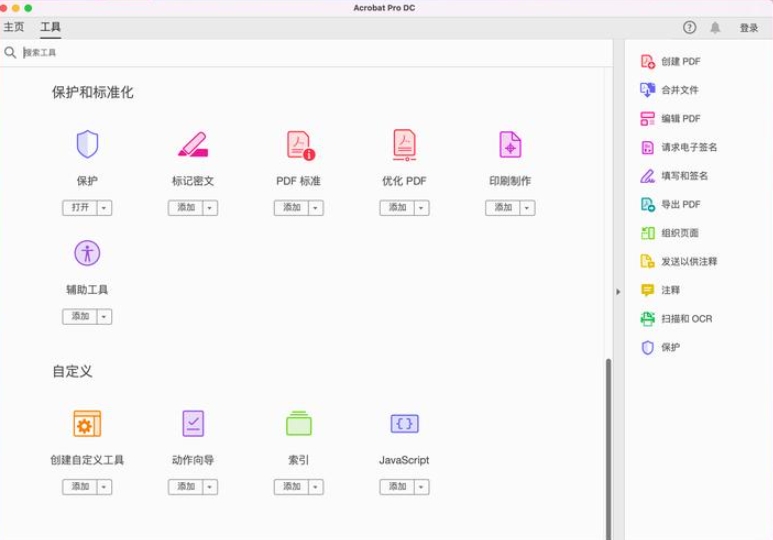Viewport: 773px width, 540px height.
Task: Choose 请求电子签名 in the sidebar
Action: 678,147
